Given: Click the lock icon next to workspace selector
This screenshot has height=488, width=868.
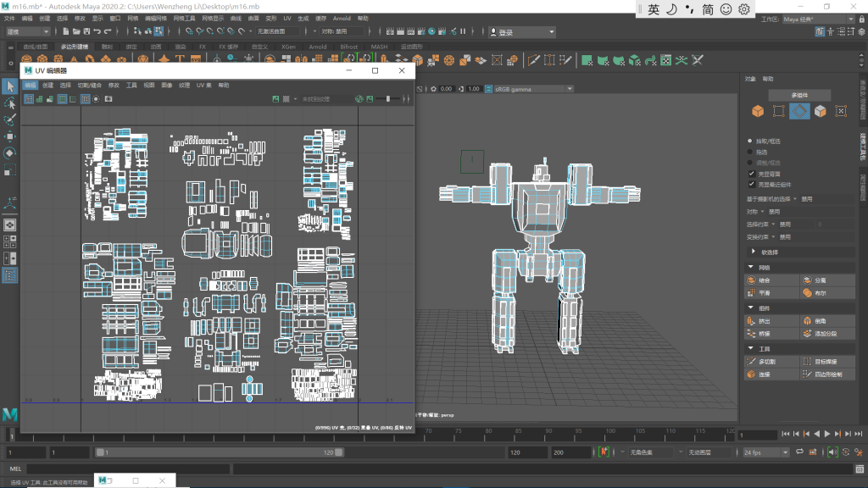Looking at the screenshot, I should (x=861, y=19).
